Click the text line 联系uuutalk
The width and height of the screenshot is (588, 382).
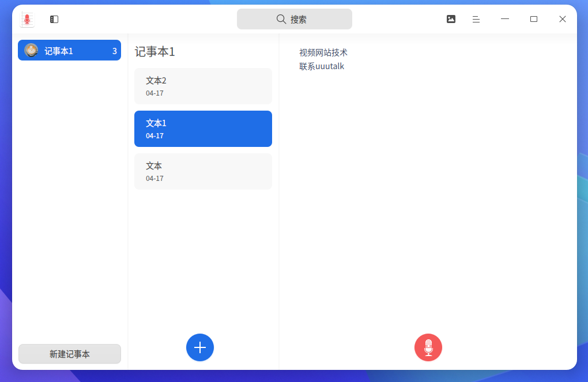[x=322, y=66]
